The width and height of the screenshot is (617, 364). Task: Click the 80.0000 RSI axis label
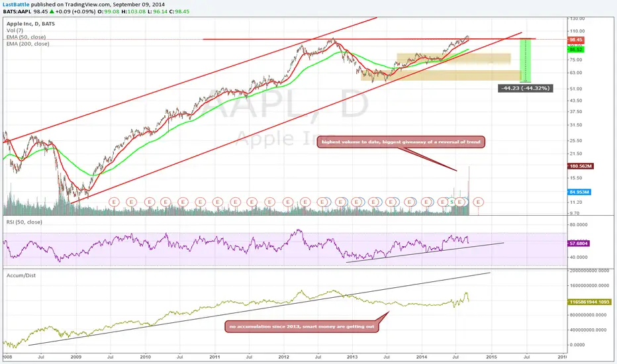pyautogui.click(x=579, y=225)
